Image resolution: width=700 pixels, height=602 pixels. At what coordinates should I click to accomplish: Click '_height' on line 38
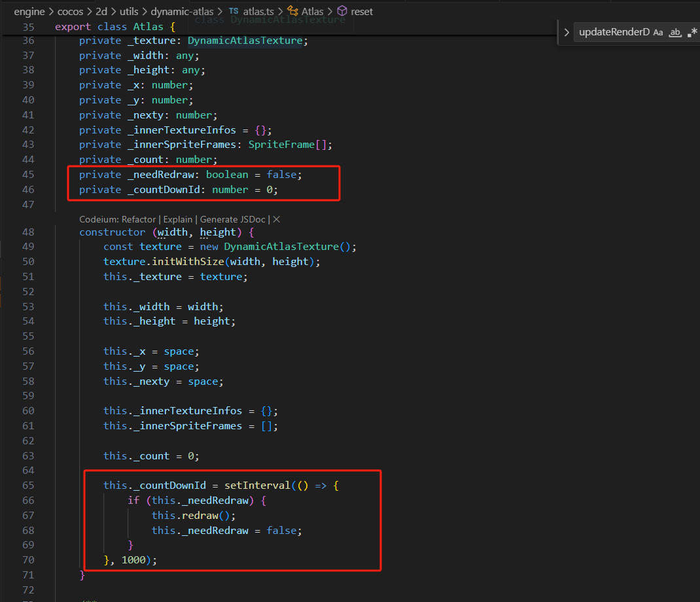tap(149, 70)
